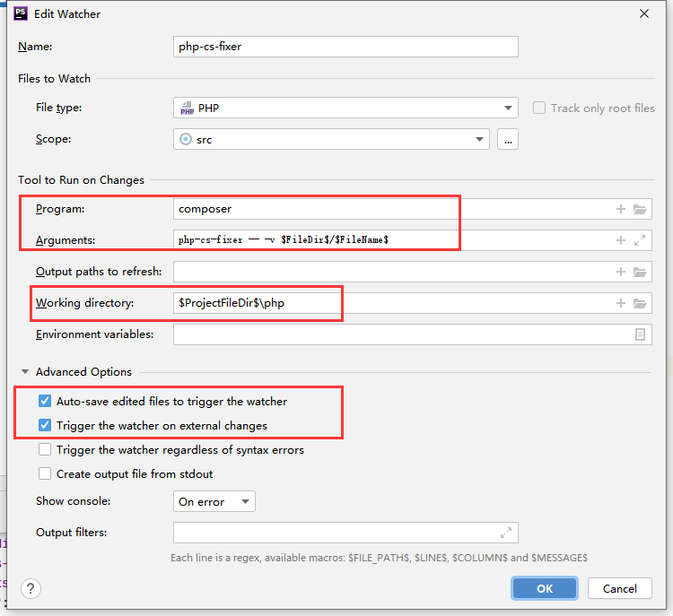This screenshot has height=616, width=673.
Task: Enable Create output file from stdout
Action: point(45,473)
